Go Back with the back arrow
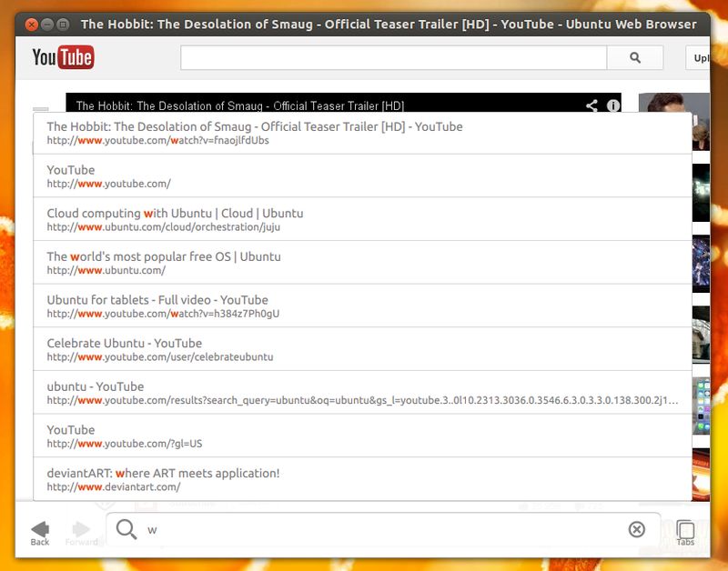This screenshot has width=728, height=571. pyautogui.click(x=40, y=533)
